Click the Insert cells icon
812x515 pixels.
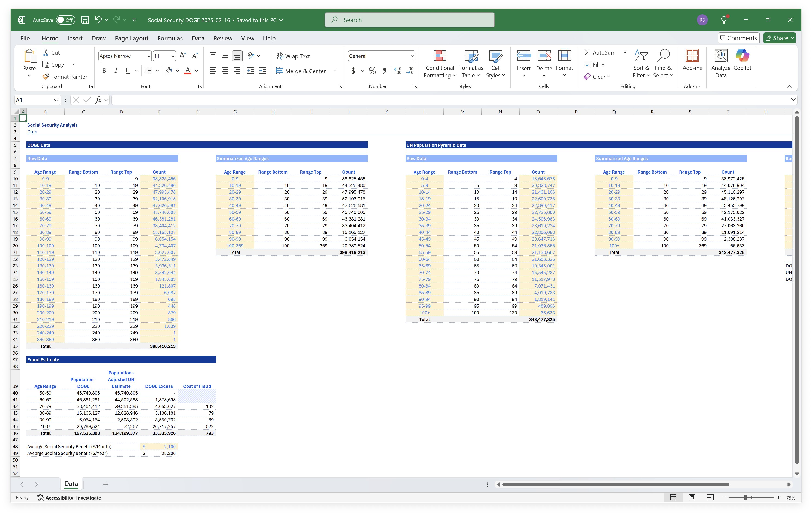point(524,56)
